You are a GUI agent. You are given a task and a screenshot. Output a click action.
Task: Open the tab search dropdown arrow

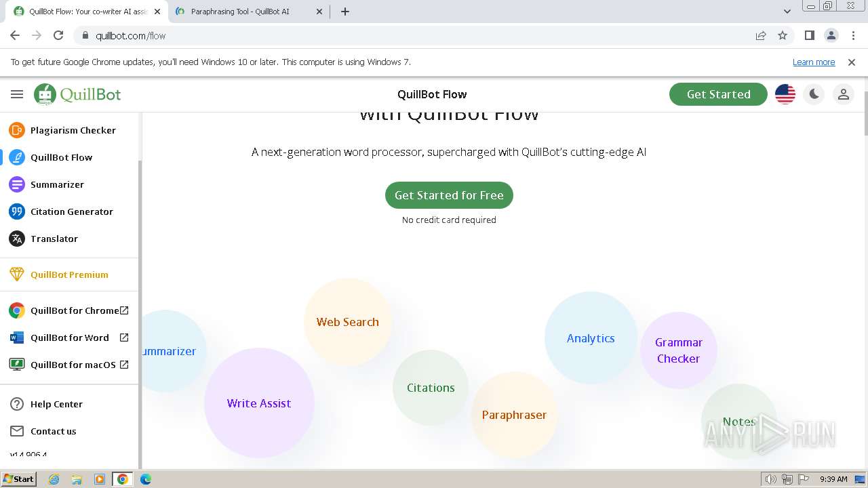787,12
